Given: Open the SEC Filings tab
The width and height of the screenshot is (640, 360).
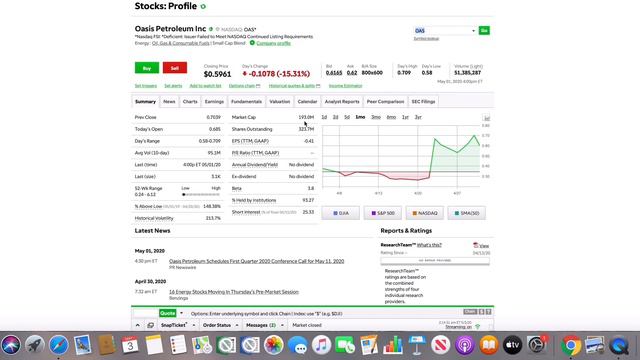Looking at the screenshot, I should click(x=423, y=102).
